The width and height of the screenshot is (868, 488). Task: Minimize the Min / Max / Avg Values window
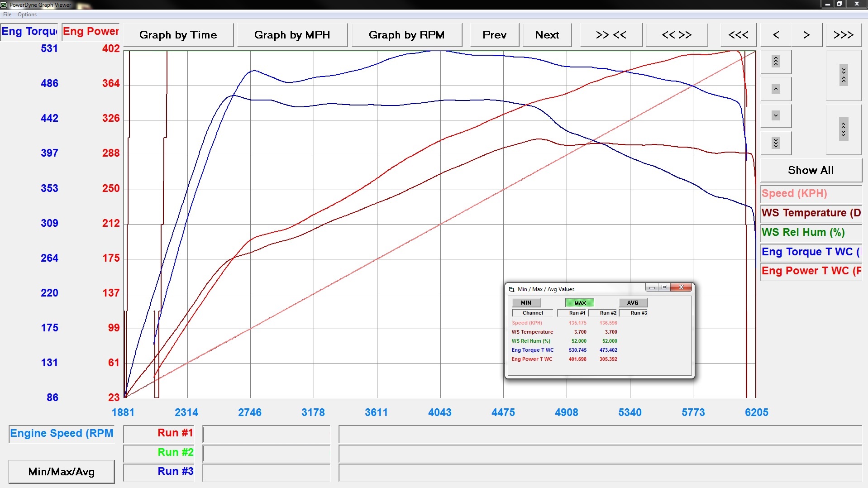point(652,287)
